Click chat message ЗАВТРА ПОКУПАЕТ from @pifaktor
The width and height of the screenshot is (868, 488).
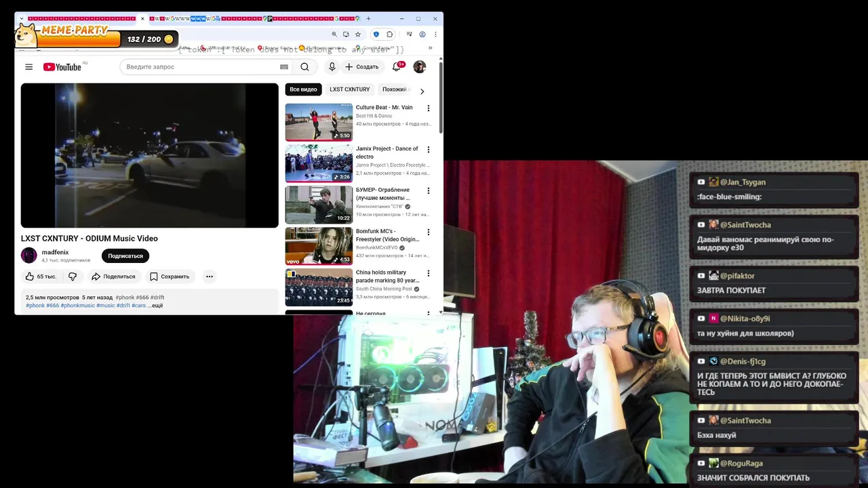click(x=774, y=283)
